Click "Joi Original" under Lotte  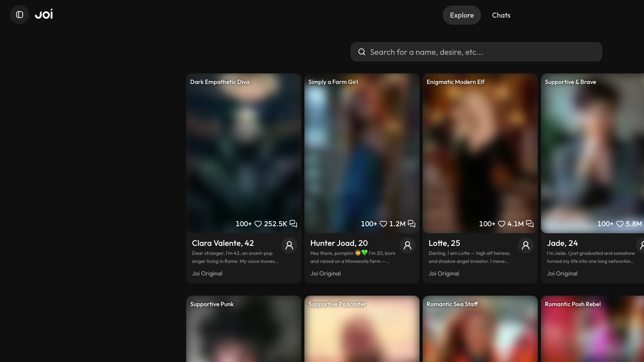[444, 274]
